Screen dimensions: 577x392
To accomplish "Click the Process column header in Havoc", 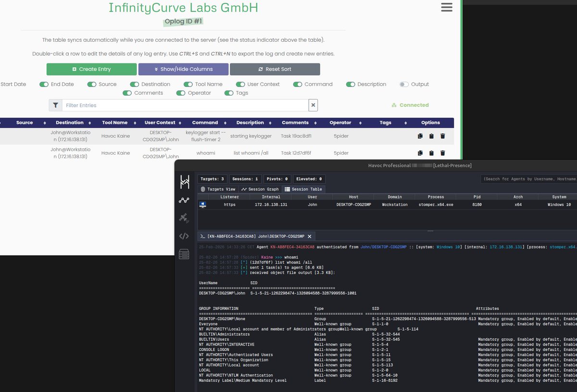I will [436, 197].
